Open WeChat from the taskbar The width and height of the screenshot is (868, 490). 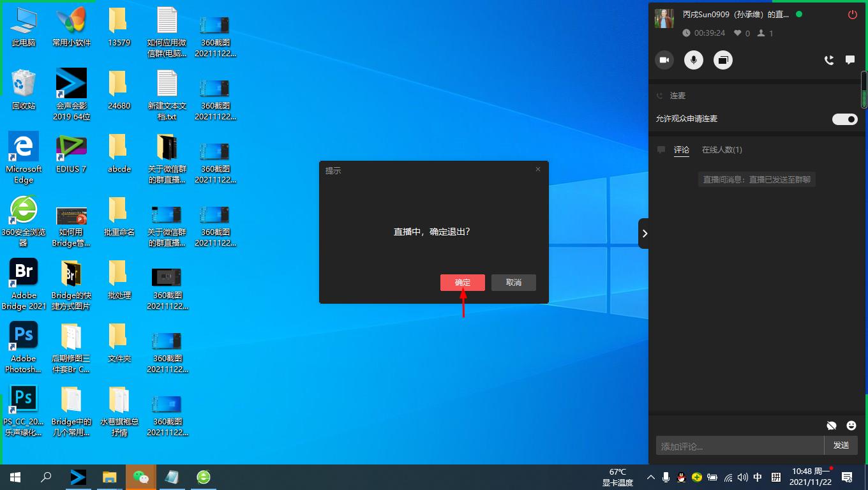[140, 477]
